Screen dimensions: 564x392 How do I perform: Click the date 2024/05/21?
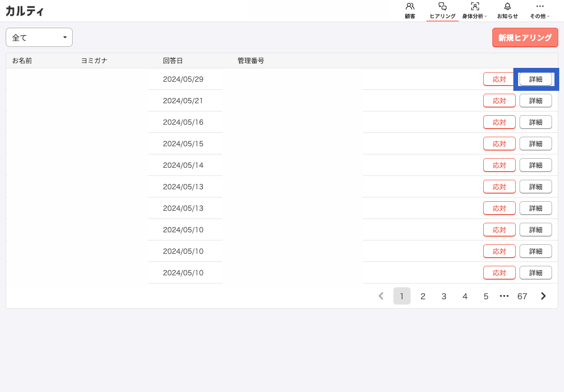coord(183,101)
